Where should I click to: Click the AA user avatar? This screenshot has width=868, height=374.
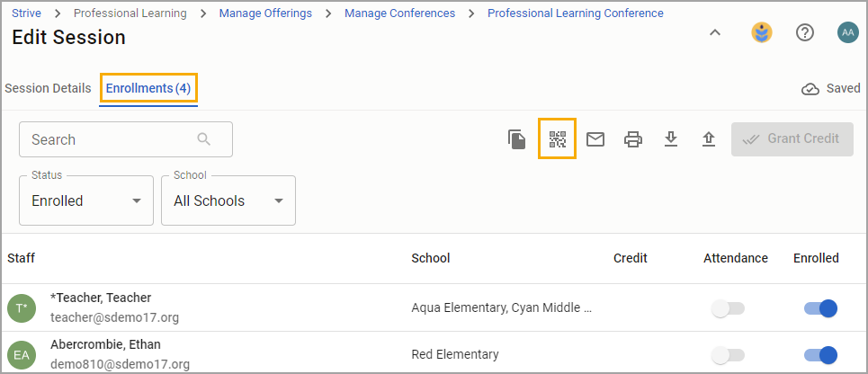click(x=847, y=33)
